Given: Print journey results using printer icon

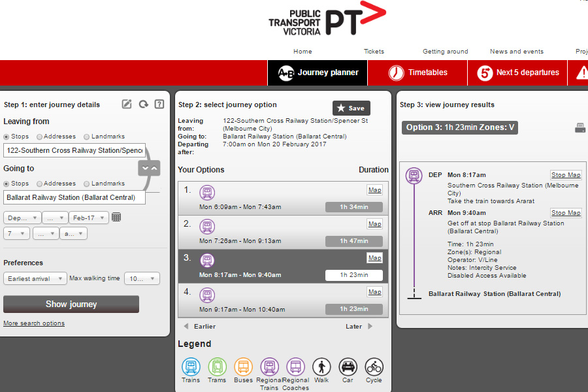Looking at the screenshot, I should coord(580,128).
